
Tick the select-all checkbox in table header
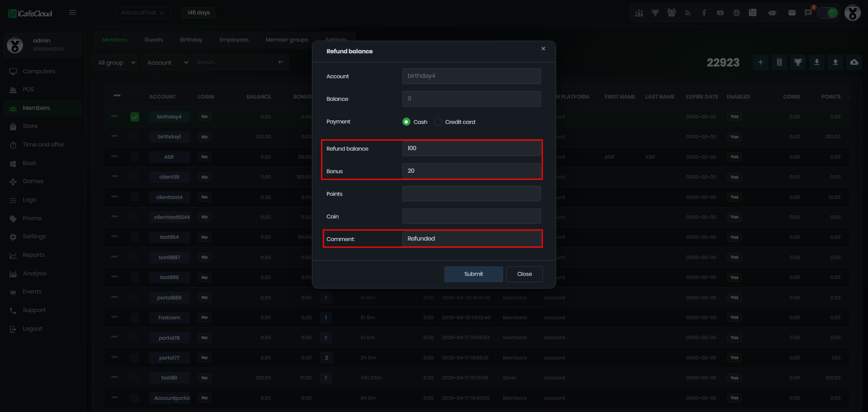tap(135, 95)
